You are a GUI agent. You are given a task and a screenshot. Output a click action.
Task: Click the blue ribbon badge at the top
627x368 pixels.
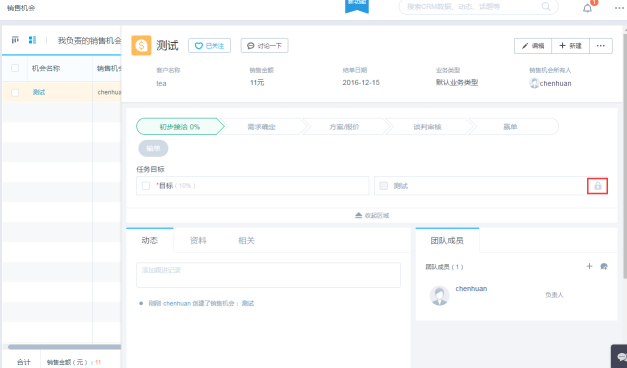357,6
